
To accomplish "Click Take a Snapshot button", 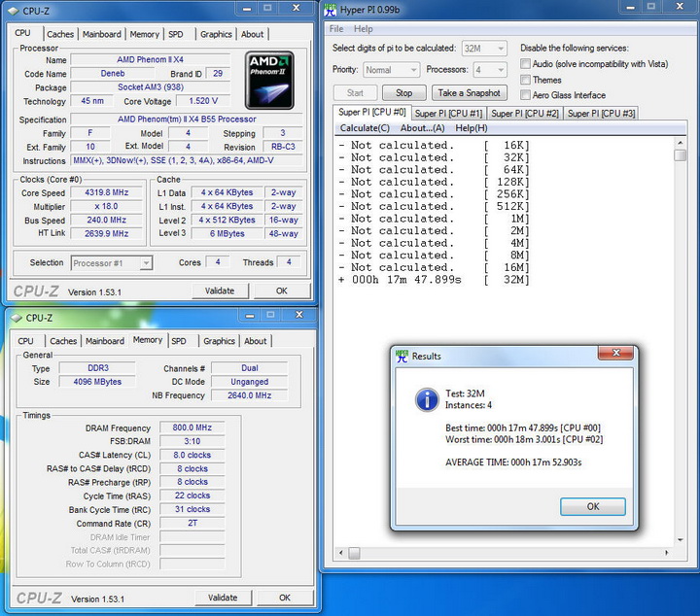I will 470,92.
